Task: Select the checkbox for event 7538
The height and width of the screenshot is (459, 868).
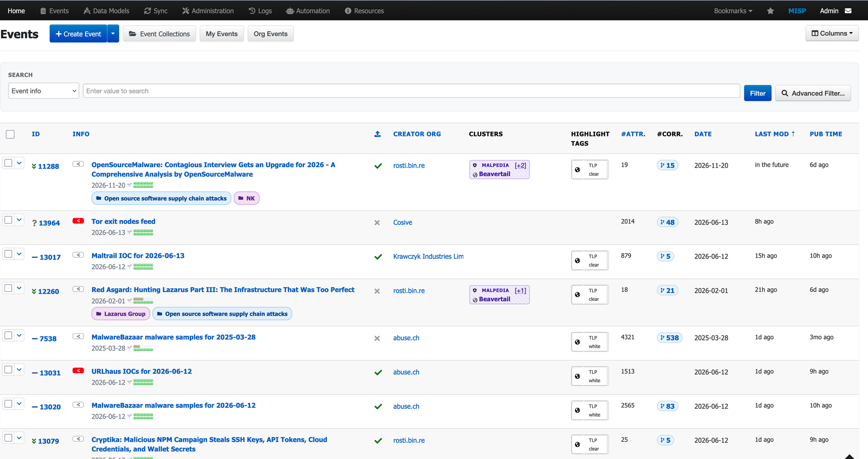Action: (x=8, y=335)
